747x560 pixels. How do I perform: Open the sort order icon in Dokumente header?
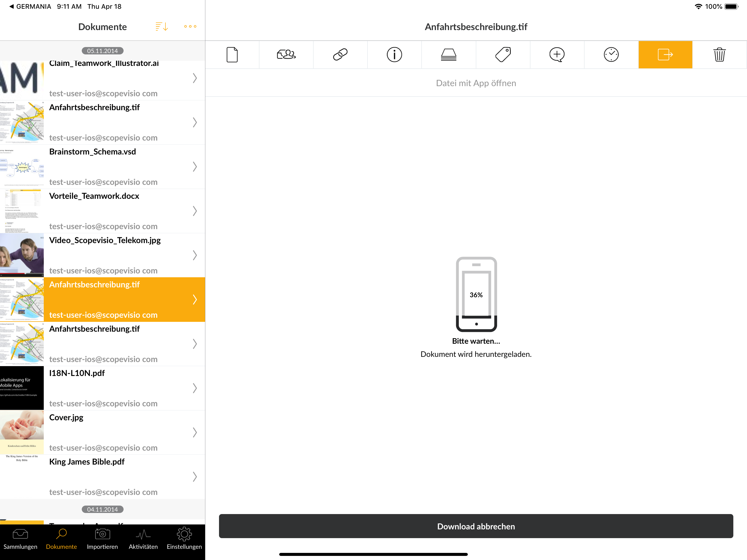coord(162,26)
